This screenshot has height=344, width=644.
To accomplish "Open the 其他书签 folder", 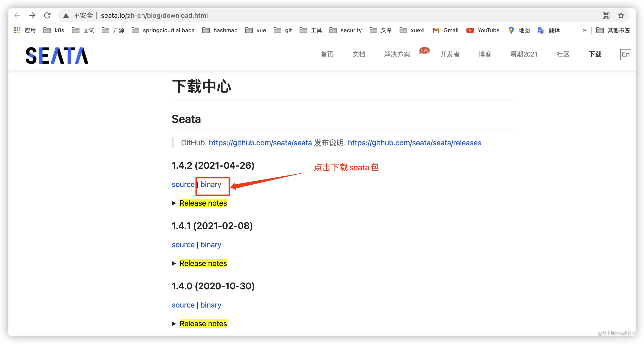I will tap(613, 30).
